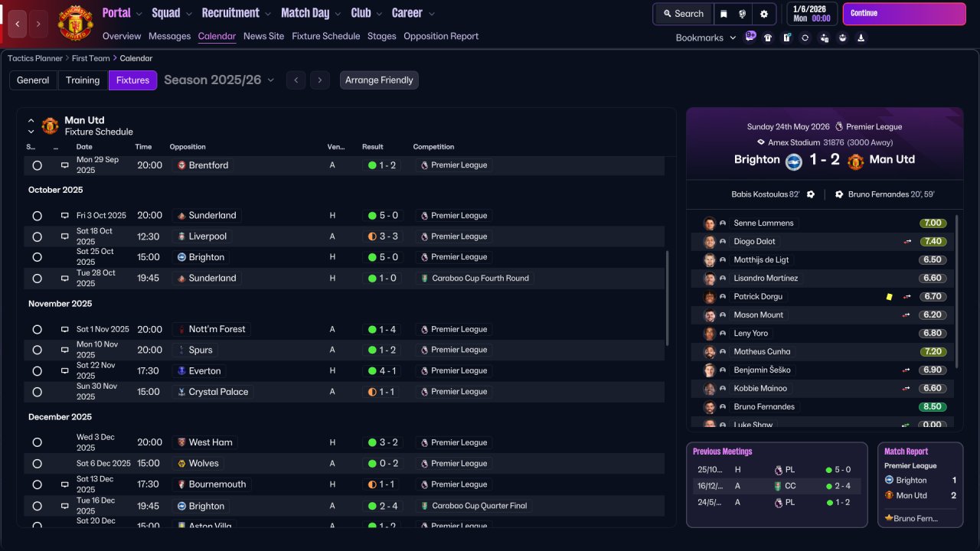Viewport: 980px width, 551px height.
Task: Select the radio circle for the Spurs fixture
Action: [37, 350]
